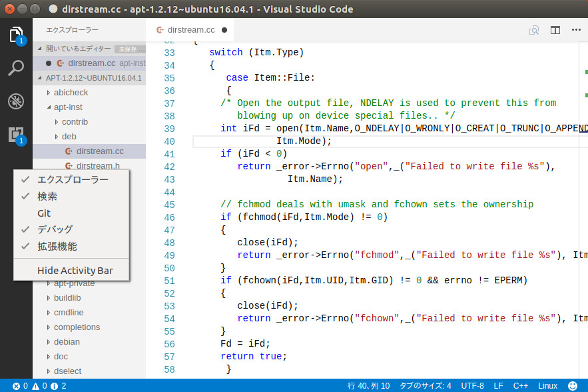Click the find-in-file editor action icon
The image size is (588, 392).
[534, 30]
